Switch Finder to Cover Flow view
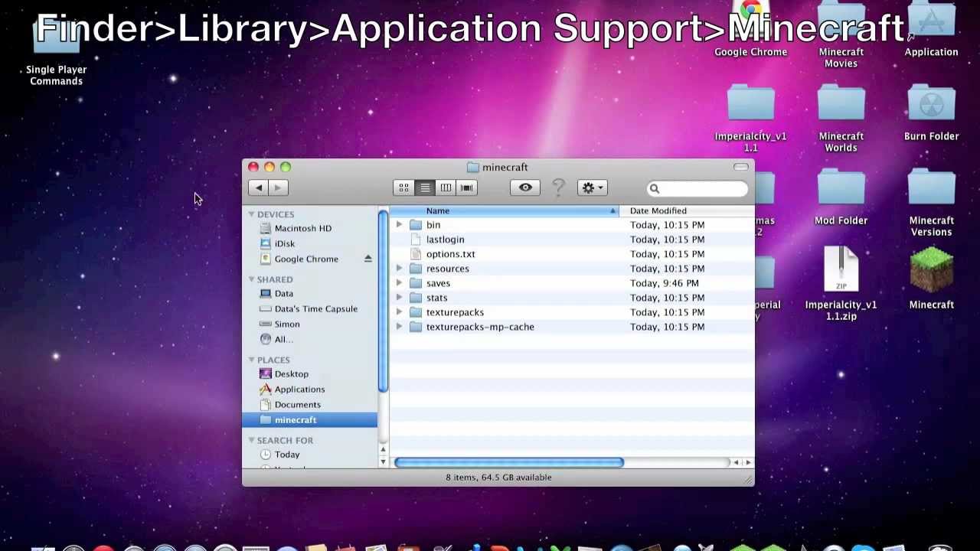980x551 pixels. pos(466,187)
